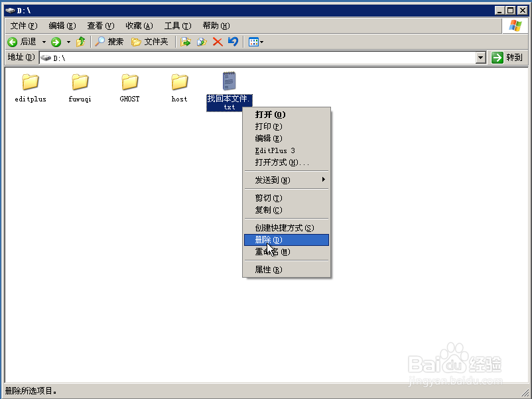532x399 pixels.
Task: Choose 删除(D) in context menu
Action: (287, 240)
